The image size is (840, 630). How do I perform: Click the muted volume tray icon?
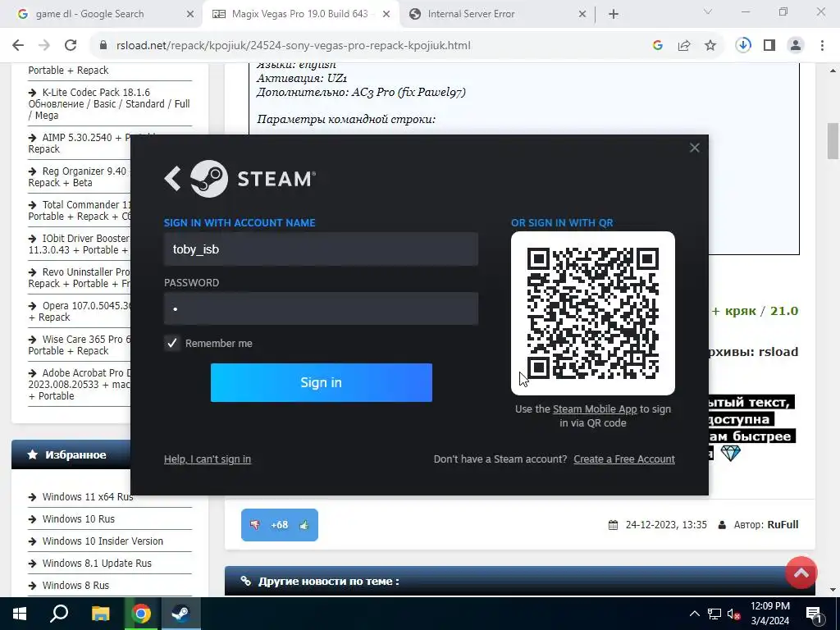[x=734, y=614]
